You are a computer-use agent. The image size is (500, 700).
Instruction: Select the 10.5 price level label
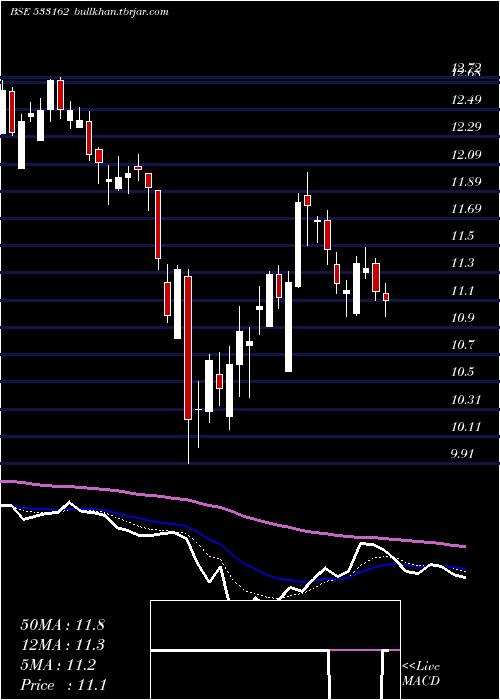pos(462,372)
